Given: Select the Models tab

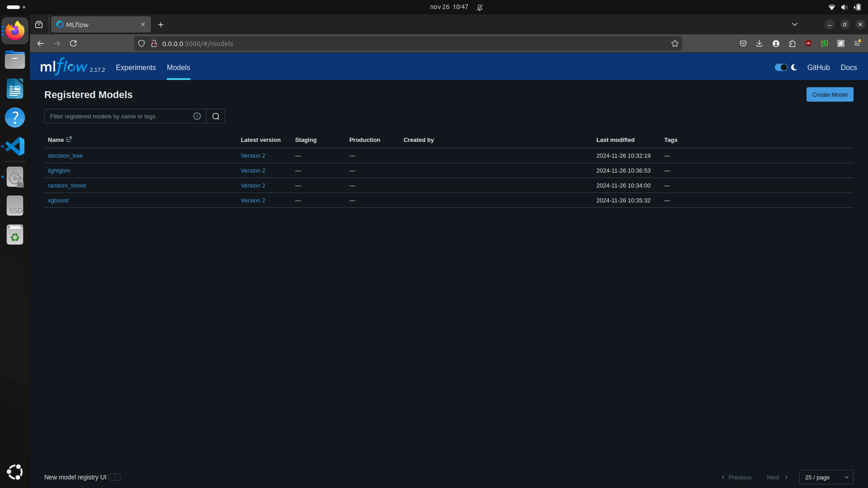Looking at the screenshot, I should [179, 67].
